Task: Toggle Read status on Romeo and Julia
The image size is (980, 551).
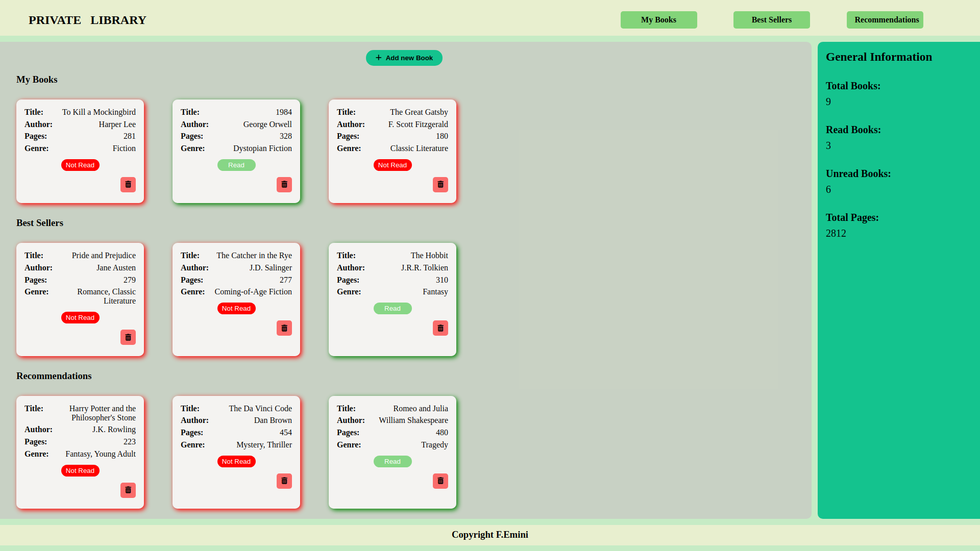Action: (393, 462)
